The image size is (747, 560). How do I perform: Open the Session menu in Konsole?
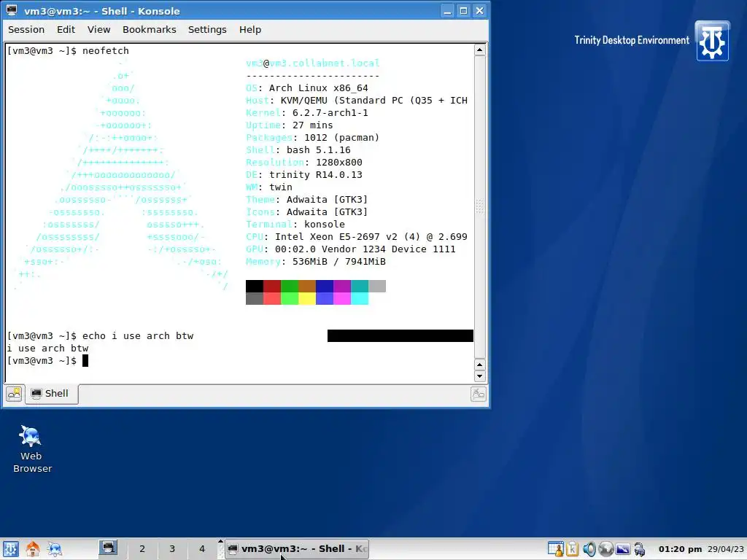[x=26, y=29]
